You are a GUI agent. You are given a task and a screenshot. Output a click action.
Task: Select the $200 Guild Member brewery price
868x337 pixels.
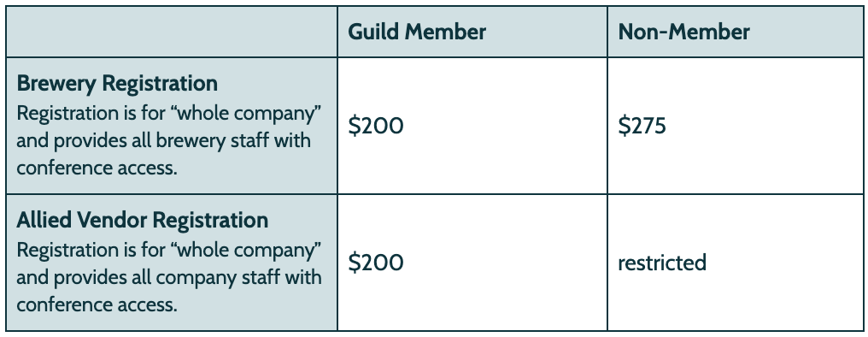point(376,126)
